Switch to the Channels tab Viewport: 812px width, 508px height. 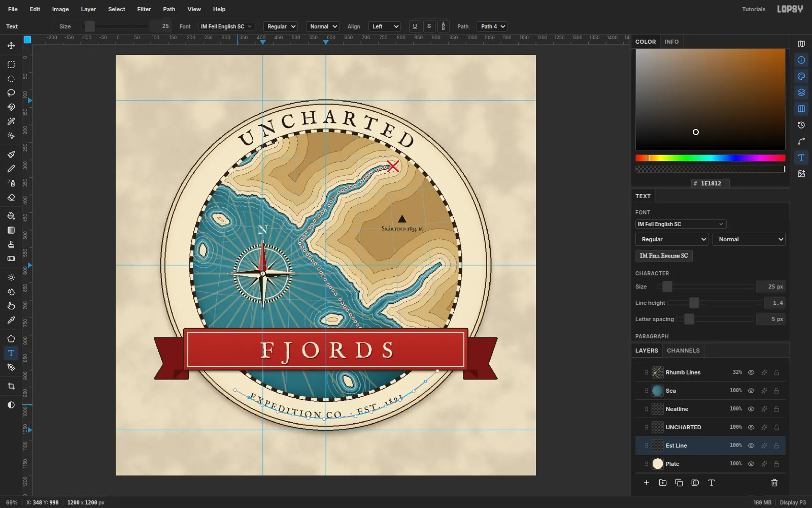coord(683,351)
